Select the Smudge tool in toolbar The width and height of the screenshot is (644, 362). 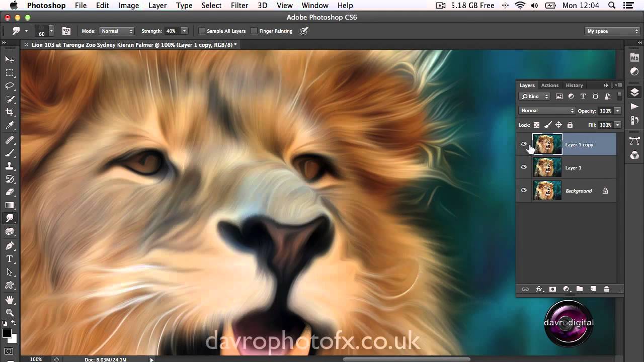tap(10, 219)
